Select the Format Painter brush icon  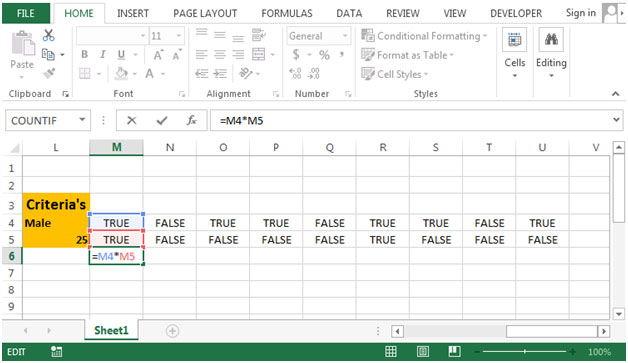point(49,73)
